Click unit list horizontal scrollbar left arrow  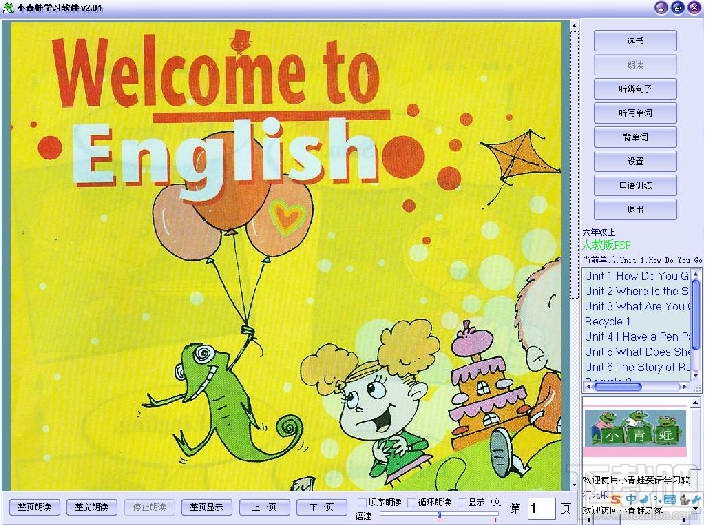pyautogui.click(x=588, y=386)
